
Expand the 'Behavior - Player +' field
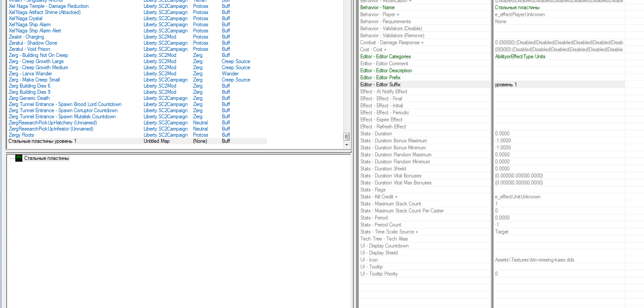379,14
